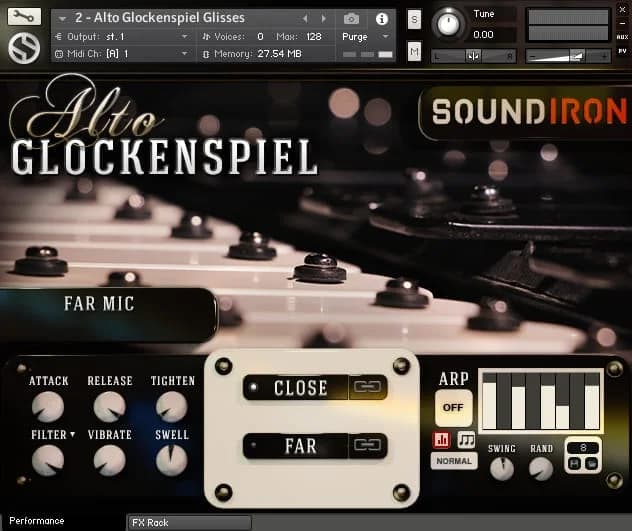
Task: Toggle the Close mic enable LED
Action: tap(254, 387)
